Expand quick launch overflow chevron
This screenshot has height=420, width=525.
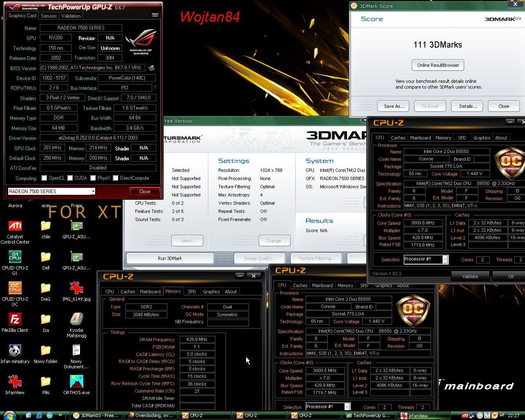click(x=60, y=415)
